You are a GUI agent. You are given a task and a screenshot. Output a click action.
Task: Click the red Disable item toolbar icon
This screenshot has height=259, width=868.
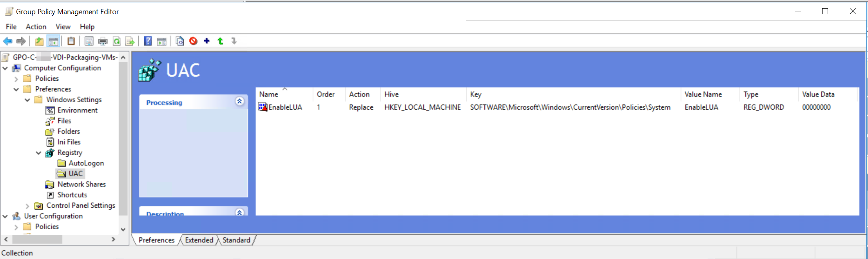click(x=193, y=41)
